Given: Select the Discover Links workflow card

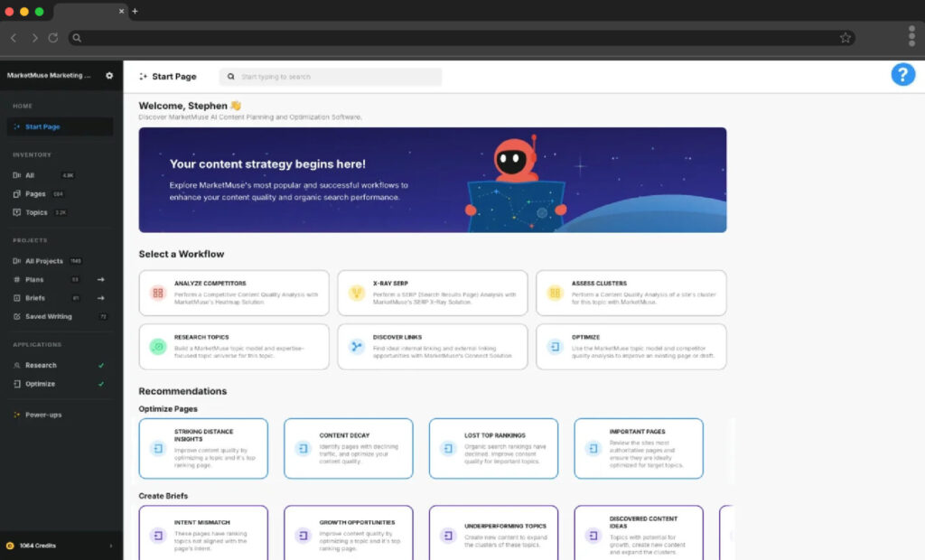Looking at the screenshot, I should 433,346.
